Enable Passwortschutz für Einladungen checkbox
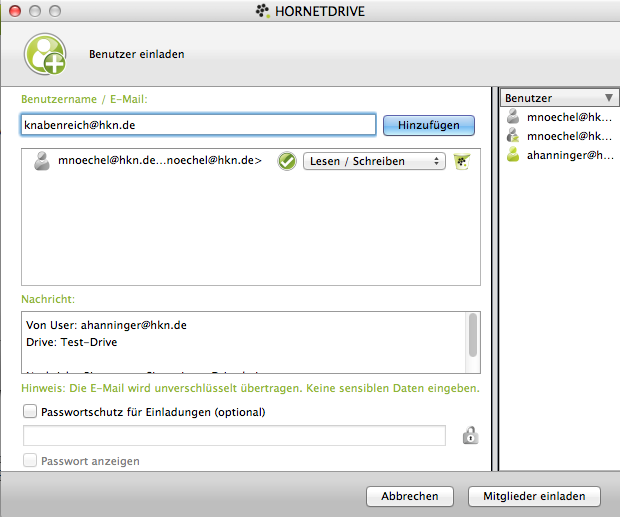The height and width of the screenshot is (517, 620). pyautogui.click(x=30, y=411)
